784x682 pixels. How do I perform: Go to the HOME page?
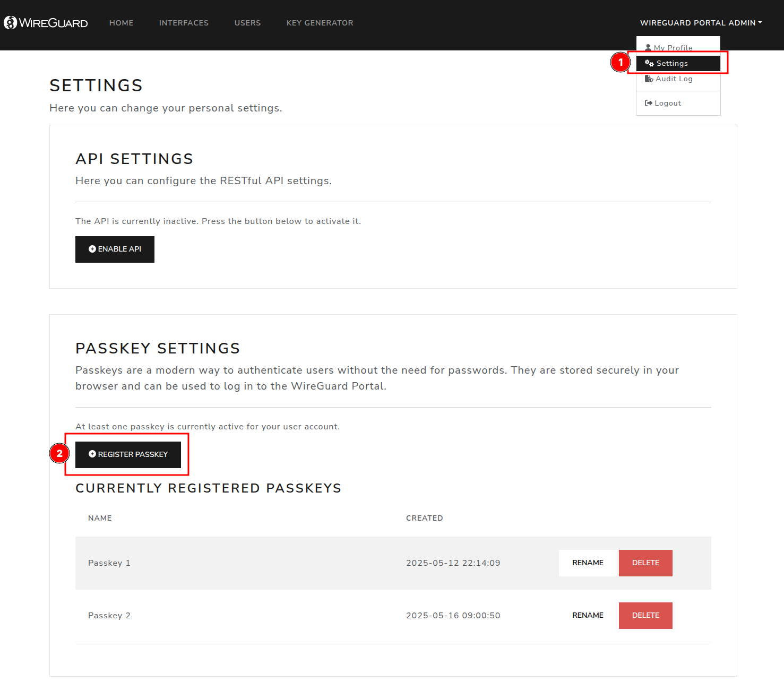click(121, 23)
